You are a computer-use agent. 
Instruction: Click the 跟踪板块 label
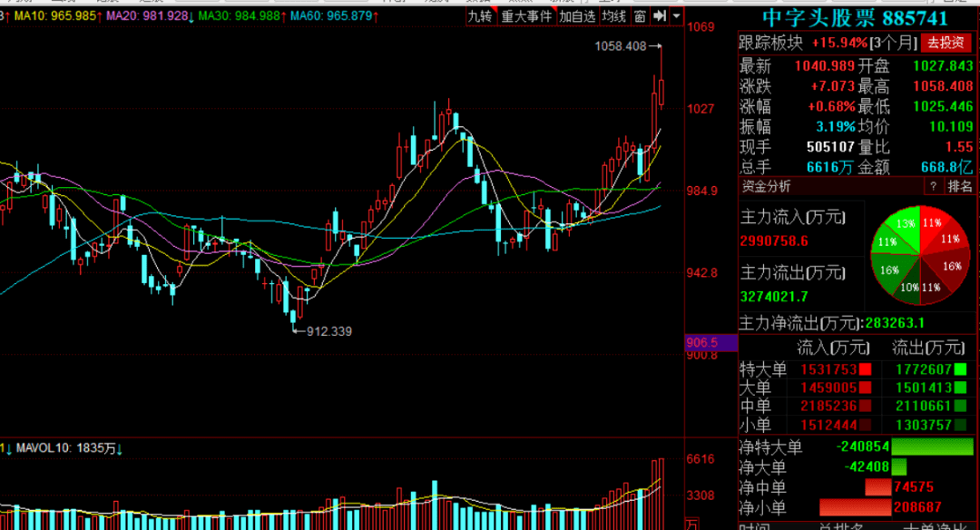point(770,43)
